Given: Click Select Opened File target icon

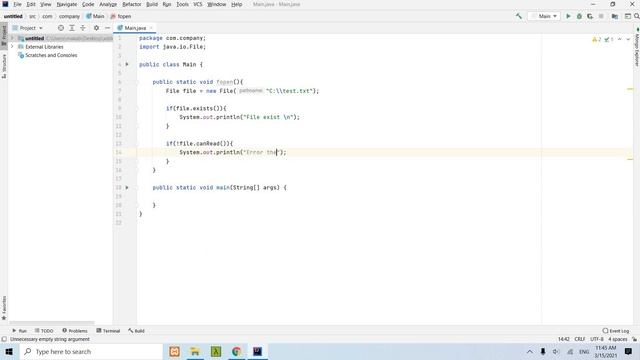Looking at the screenshot, I should click(61, 28).
